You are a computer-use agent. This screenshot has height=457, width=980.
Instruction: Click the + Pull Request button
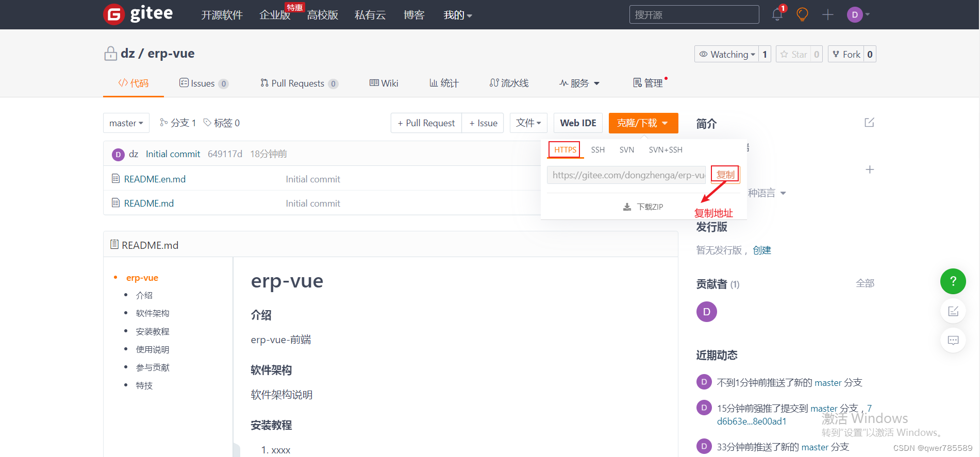click(x=426, y=123)
